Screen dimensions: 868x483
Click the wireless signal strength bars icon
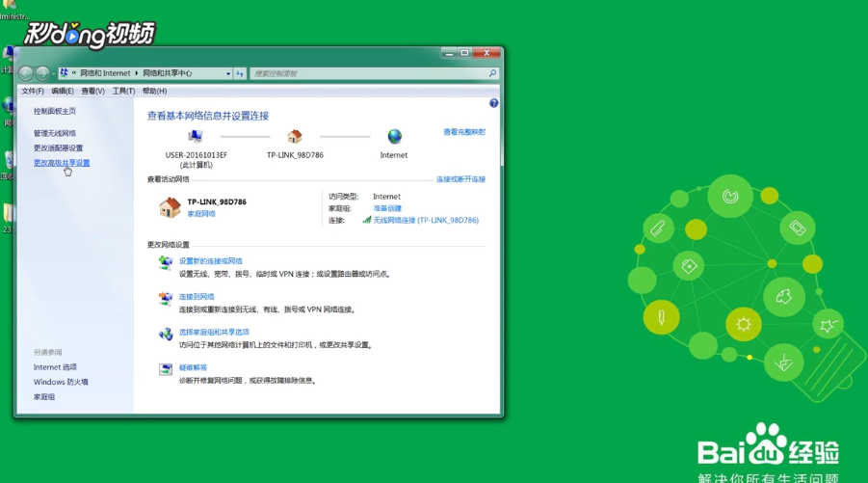pos(366,220)
